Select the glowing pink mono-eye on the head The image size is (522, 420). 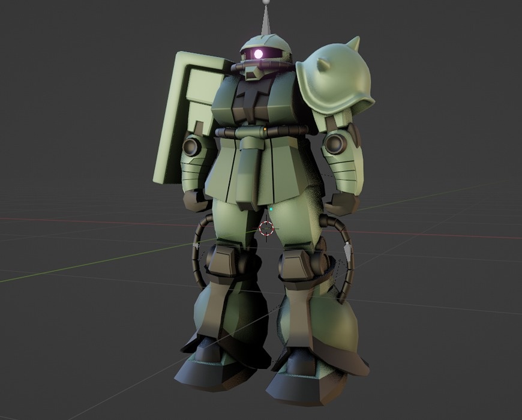point(258,53)
